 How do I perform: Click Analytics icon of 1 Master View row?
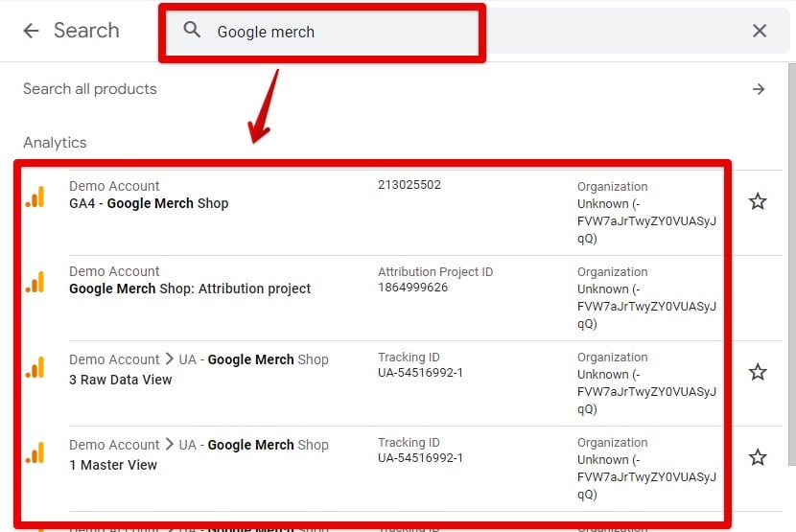point(35,452)
